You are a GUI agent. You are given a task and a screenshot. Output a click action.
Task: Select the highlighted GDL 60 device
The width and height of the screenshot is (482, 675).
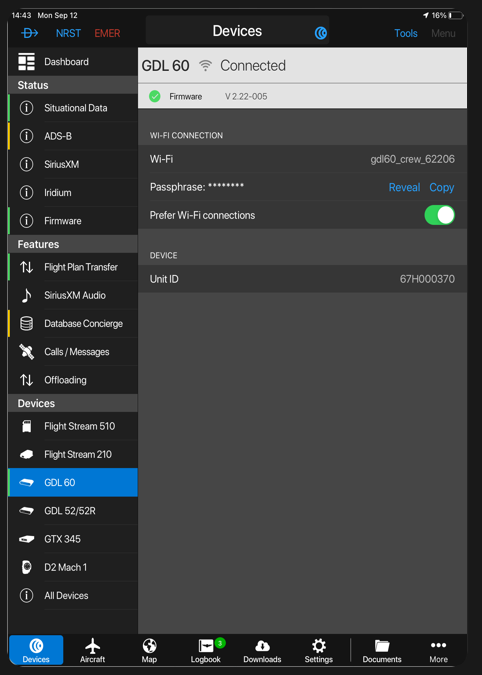point(73,483)
